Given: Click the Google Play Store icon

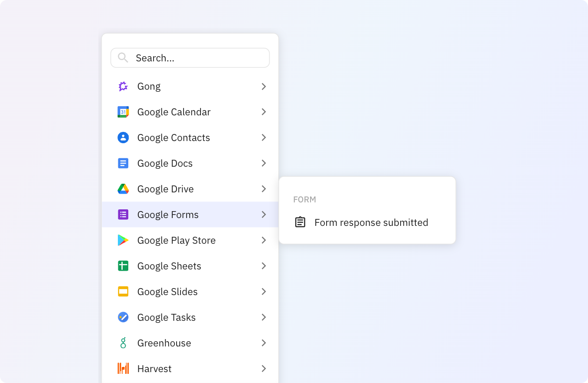Looking at the screenshot, I should (123, 240).
